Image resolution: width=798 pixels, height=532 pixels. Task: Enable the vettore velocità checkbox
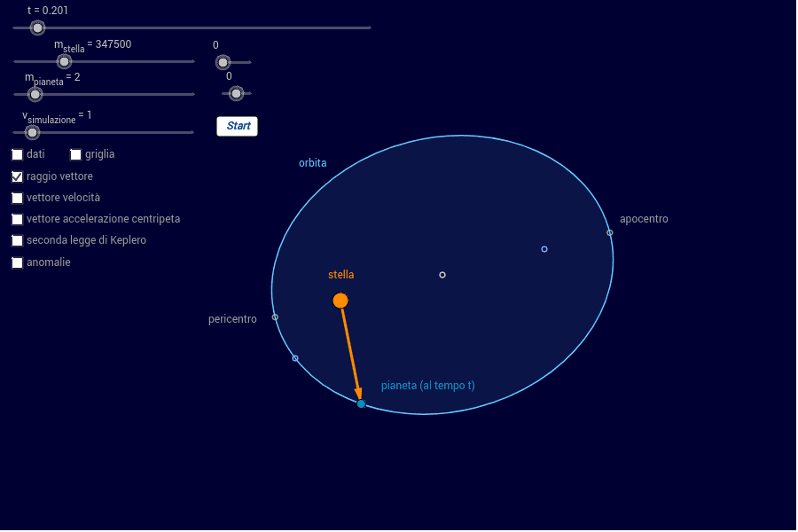click(x=18, y=198)
